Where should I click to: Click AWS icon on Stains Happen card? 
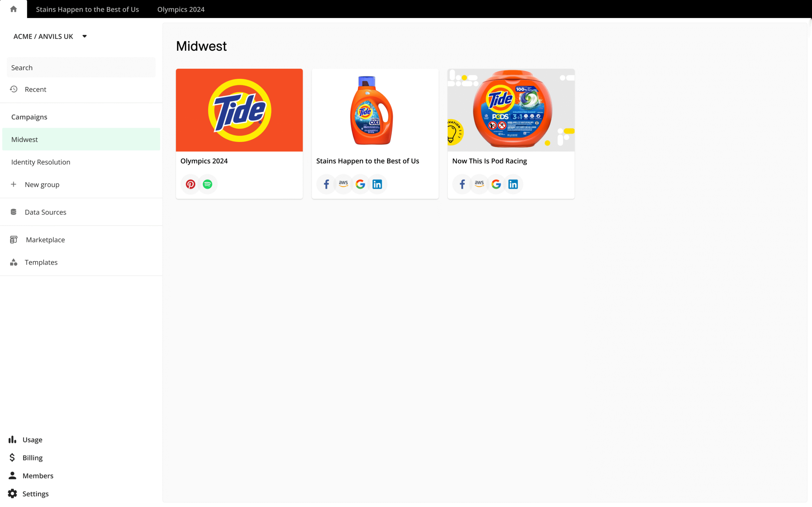click(x=343, y=184)
